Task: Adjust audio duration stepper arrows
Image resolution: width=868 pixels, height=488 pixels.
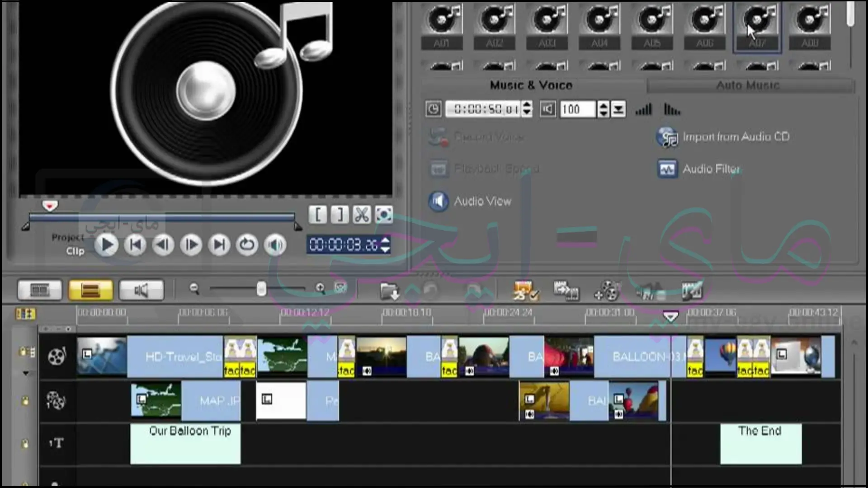Action: click(527, 109)
